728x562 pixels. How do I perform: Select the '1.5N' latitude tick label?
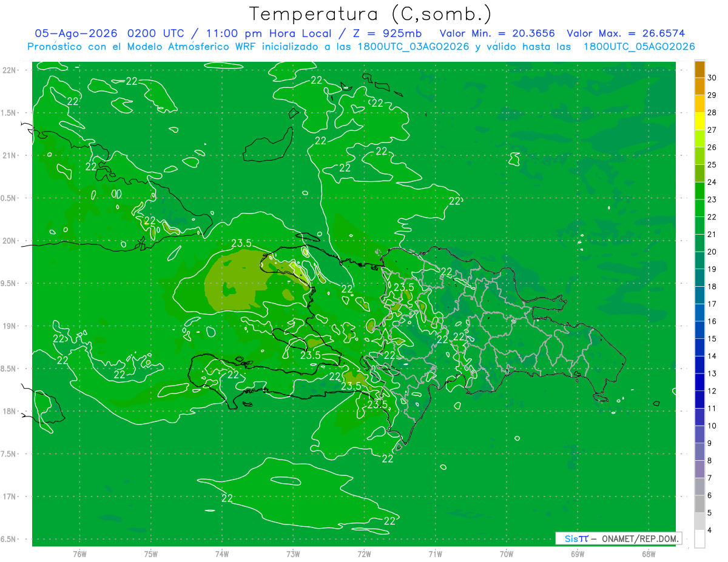point(8,113)
